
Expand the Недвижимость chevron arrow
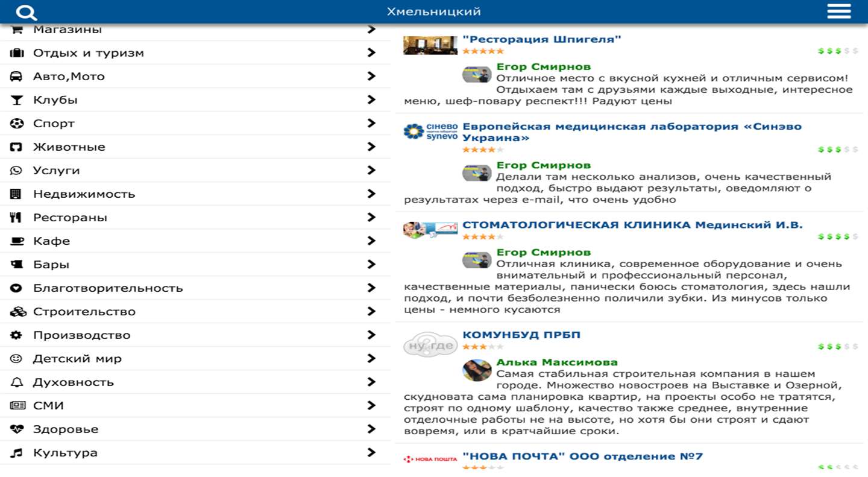click(x=372, y=194)
